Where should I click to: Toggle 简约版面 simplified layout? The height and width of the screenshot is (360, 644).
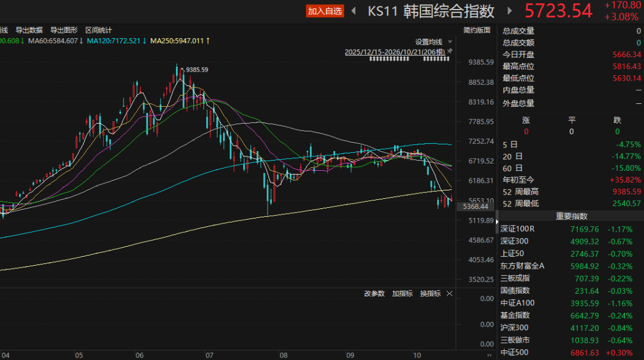477,30
